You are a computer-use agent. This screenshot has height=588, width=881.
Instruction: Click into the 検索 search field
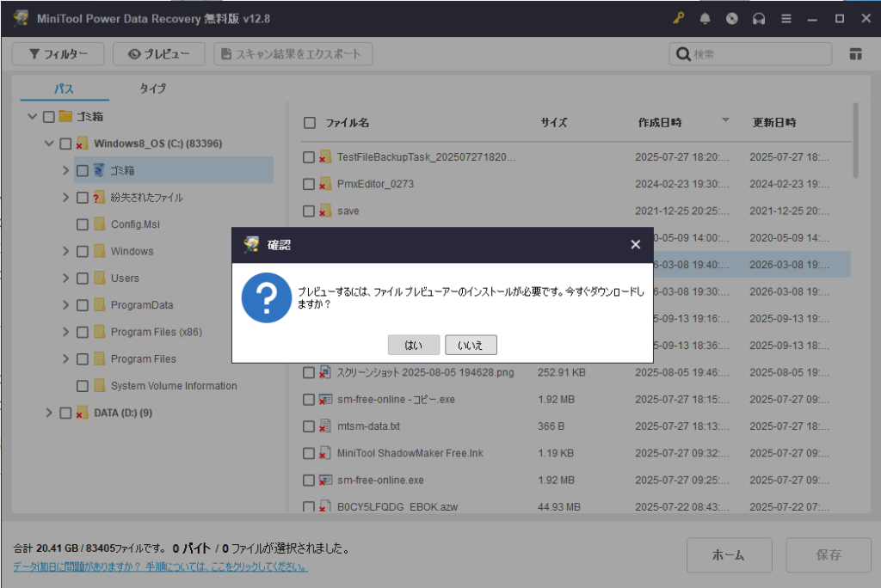(x=757, y=54)
